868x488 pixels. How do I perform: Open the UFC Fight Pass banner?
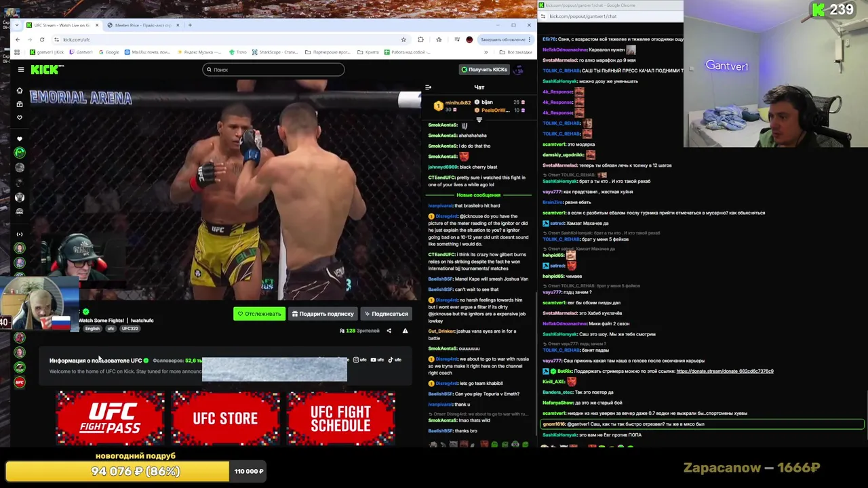pos(110,418)
